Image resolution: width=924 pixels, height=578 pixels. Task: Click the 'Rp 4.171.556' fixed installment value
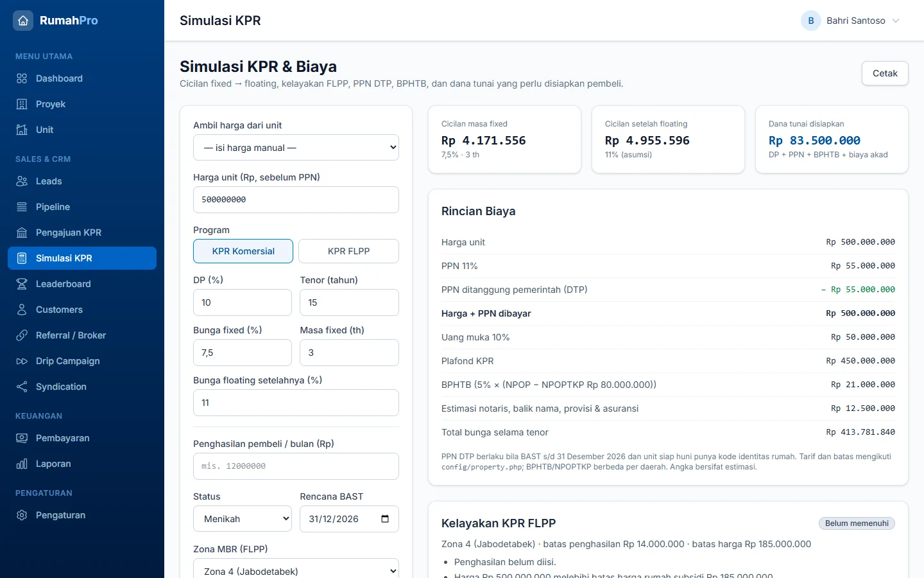coord(483,141)
